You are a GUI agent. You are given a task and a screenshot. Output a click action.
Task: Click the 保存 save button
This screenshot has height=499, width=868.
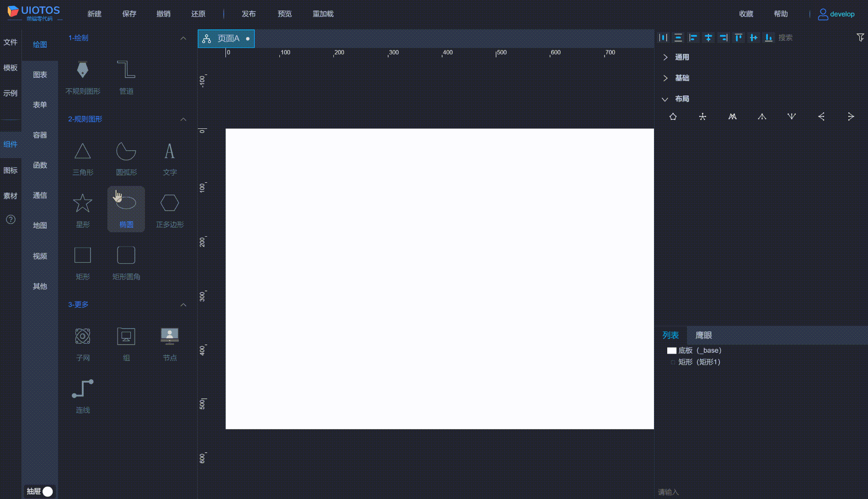click(129, 14)
